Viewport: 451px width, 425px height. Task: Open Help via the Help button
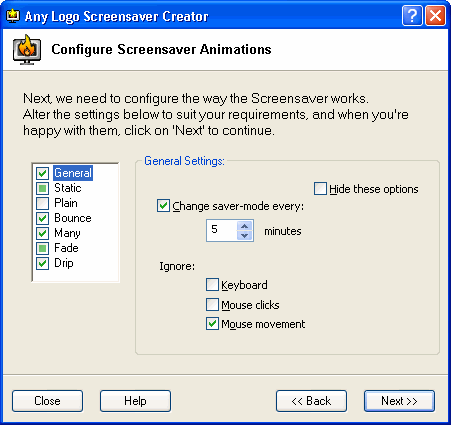135,401
